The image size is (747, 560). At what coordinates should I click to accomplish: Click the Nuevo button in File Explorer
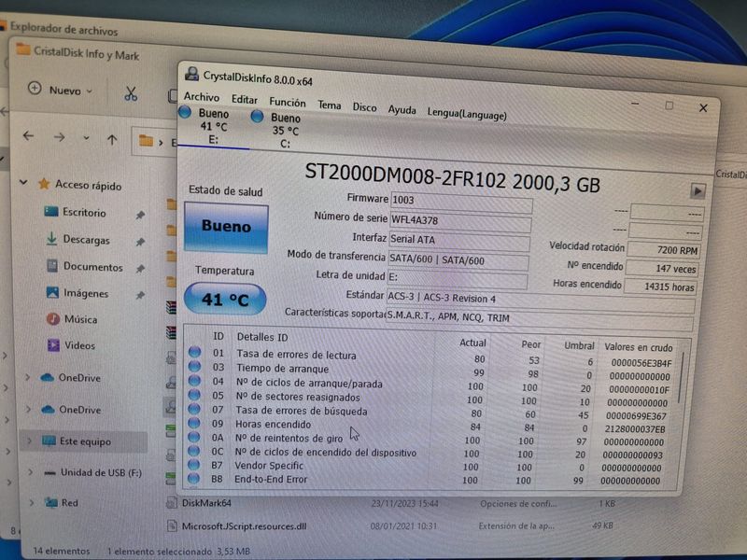coord(61,90)
